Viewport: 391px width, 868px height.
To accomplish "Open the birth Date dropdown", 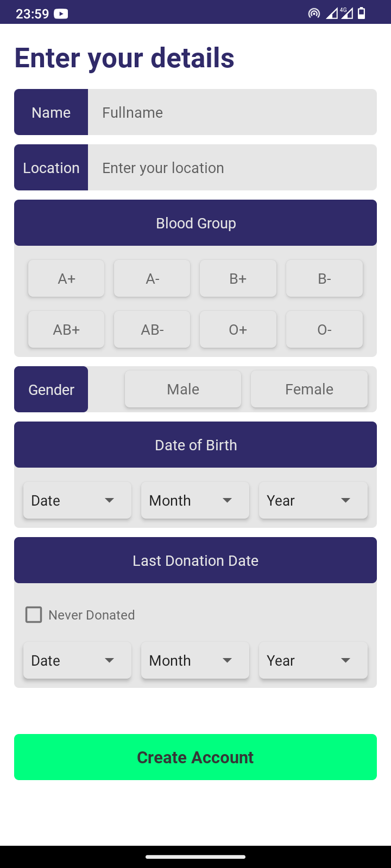I will coord(77,500).
